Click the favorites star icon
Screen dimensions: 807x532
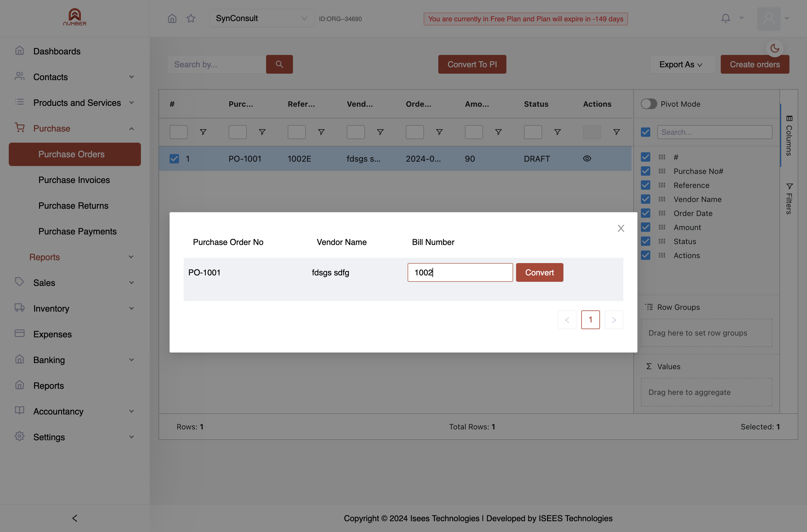[x=191, y=19]
